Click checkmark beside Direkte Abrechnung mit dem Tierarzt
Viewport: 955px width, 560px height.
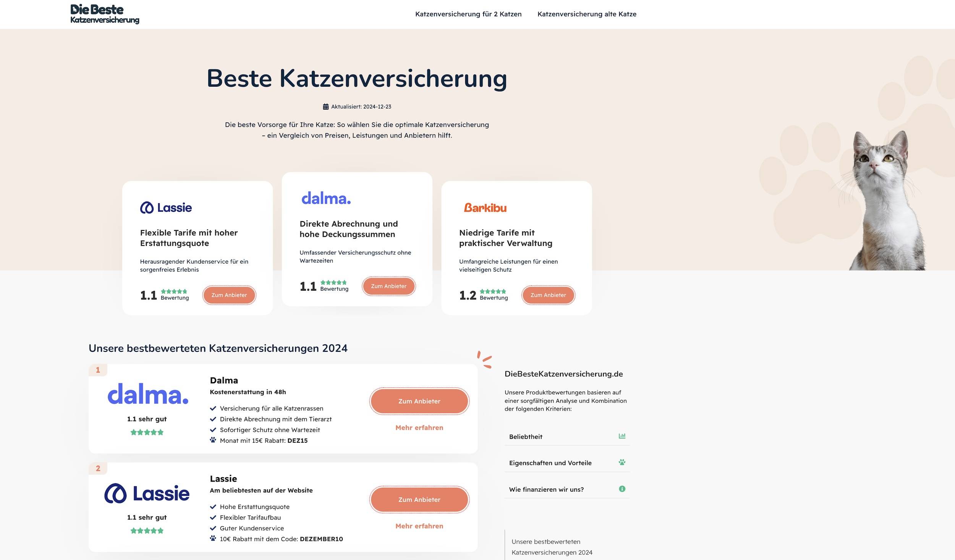coord(213,419)
